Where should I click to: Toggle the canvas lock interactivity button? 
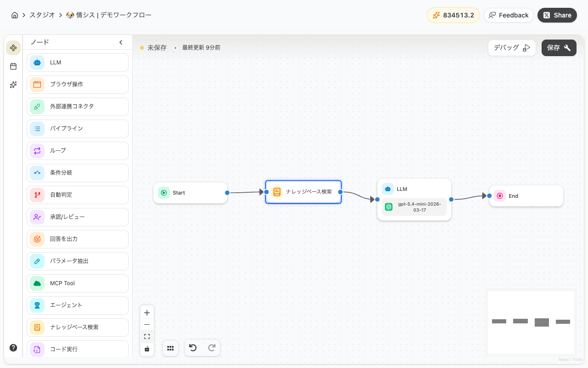tap(147, 349)
